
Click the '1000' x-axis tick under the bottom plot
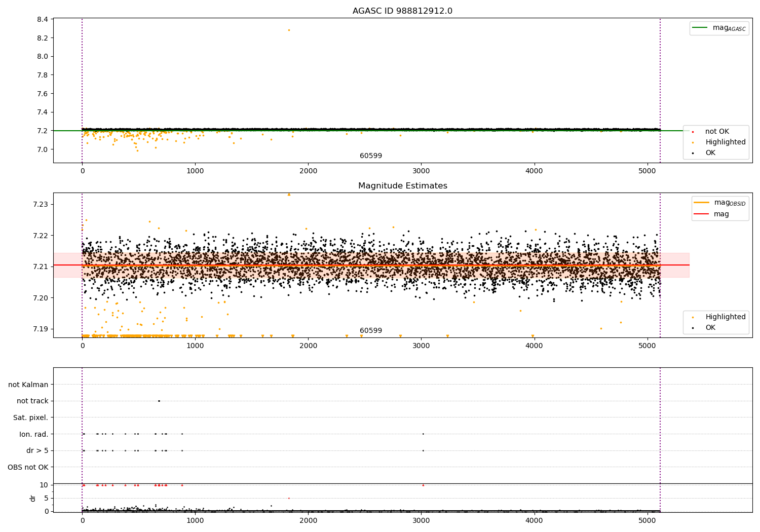click(195, 521)
